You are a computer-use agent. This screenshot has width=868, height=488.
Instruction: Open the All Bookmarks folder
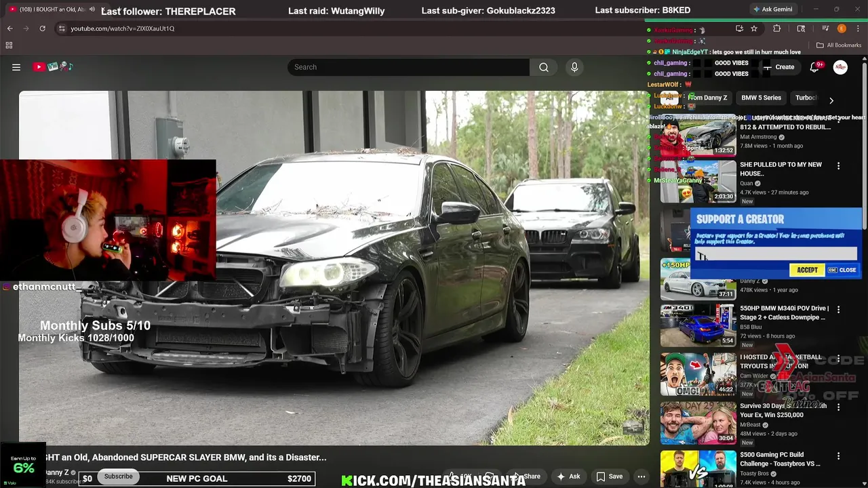tap(839, 45)
